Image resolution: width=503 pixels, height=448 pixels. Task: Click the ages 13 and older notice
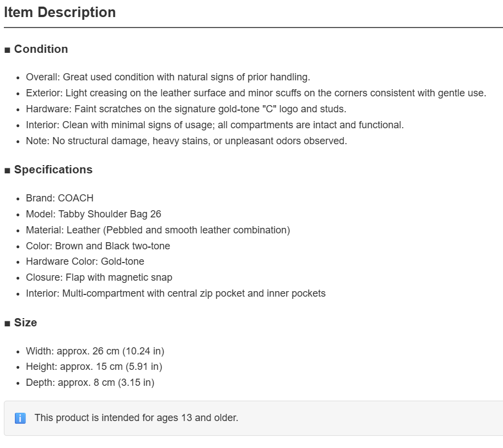(x=136, y=418)
